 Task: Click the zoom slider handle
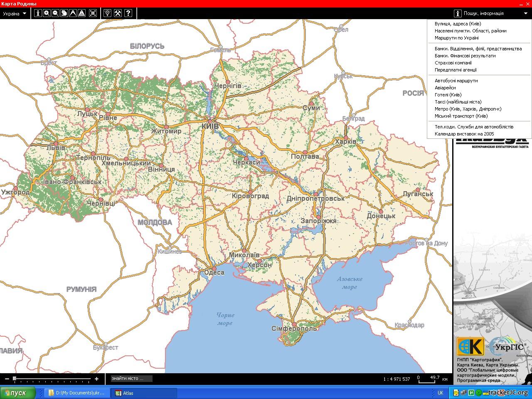tap(15, 379)
